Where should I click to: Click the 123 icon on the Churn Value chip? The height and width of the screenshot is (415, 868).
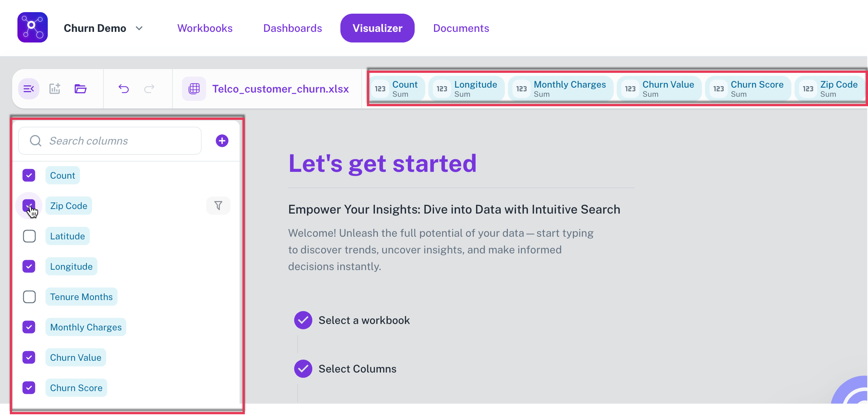(x=630, y=89)
